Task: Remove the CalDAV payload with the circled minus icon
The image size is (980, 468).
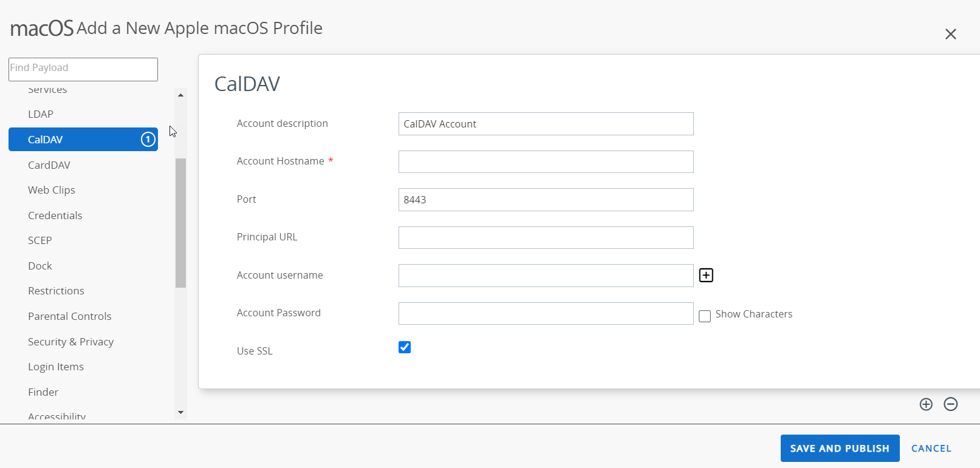Action: pyautogui.click(x=951, y=404)
